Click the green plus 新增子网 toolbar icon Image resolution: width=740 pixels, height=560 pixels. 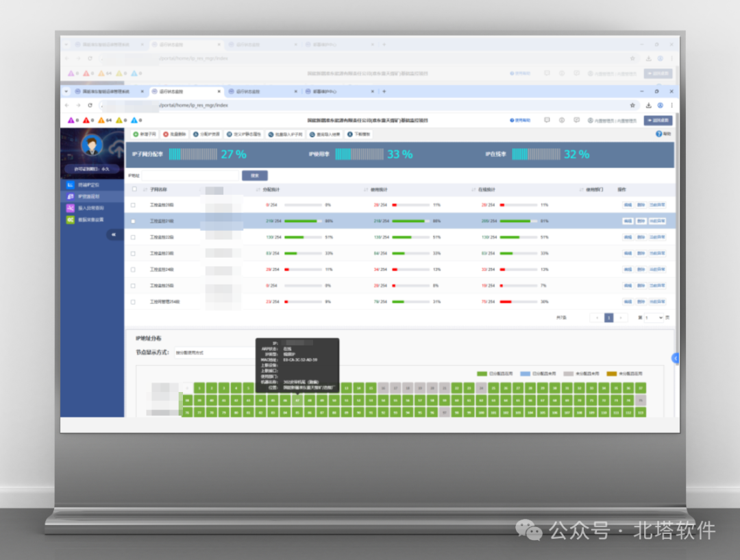coord(136,134)
